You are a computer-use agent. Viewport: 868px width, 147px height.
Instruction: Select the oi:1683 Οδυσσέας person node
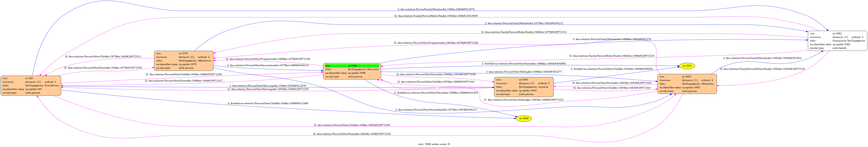point(687,84)
